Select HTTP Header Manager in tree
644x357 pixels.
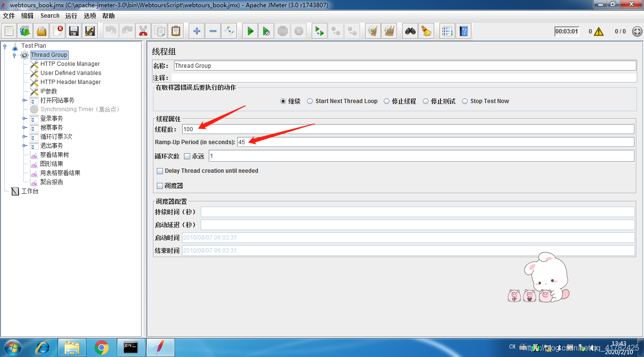(71, 82)
